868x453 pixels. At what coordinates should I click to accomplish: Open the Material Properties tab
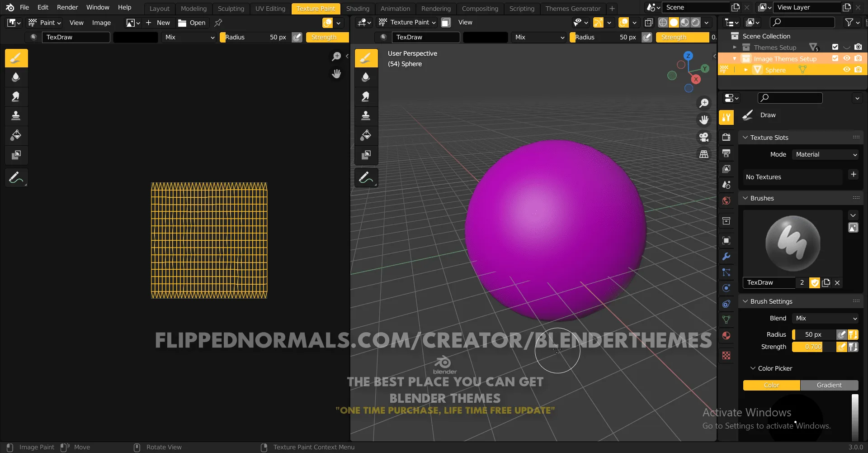pos(726,335)
